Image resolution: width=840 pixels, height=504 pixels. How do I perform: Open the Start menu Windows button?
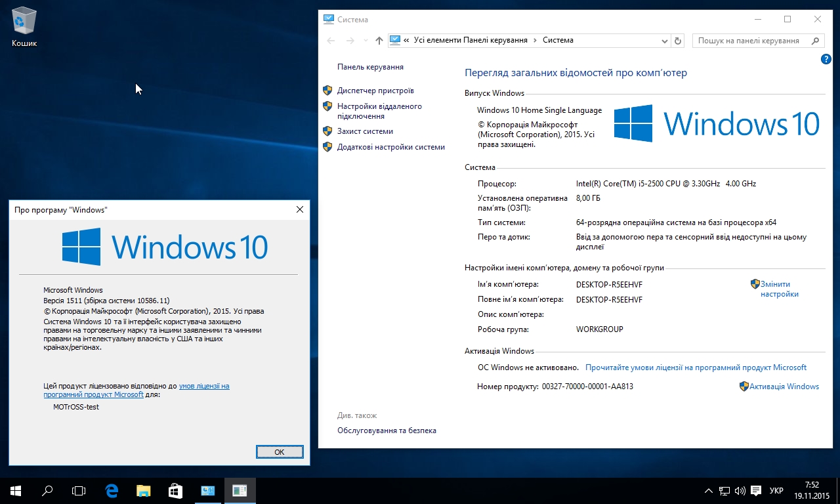(16, 490)
